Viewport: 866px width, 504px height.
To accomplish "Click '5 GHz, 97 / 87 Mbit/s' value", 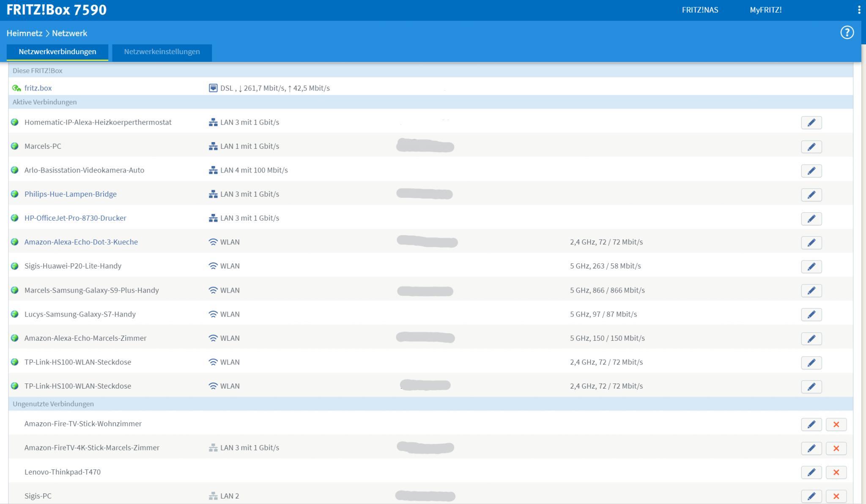I will [603, 314].
